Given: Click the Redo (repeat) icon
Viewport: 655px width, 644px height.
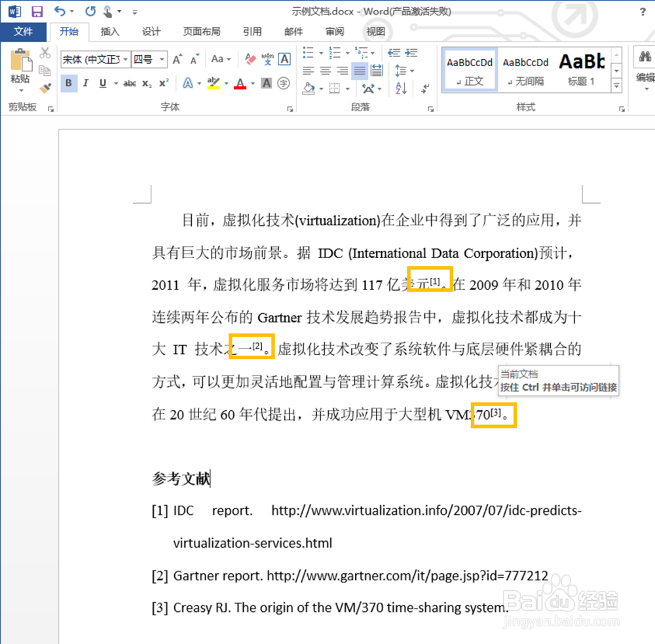Looking at the screenshot, I should 90,11.
